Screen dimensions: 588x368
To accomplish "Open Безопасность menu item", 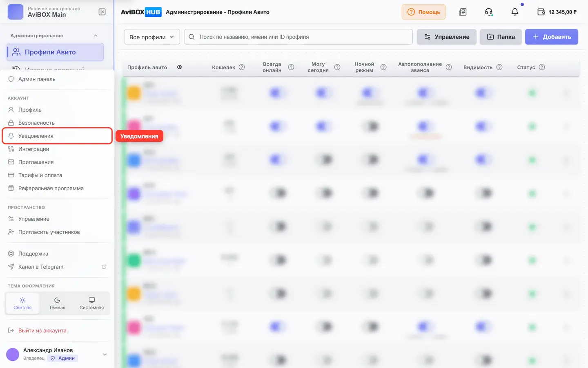I will click(57, 123).
